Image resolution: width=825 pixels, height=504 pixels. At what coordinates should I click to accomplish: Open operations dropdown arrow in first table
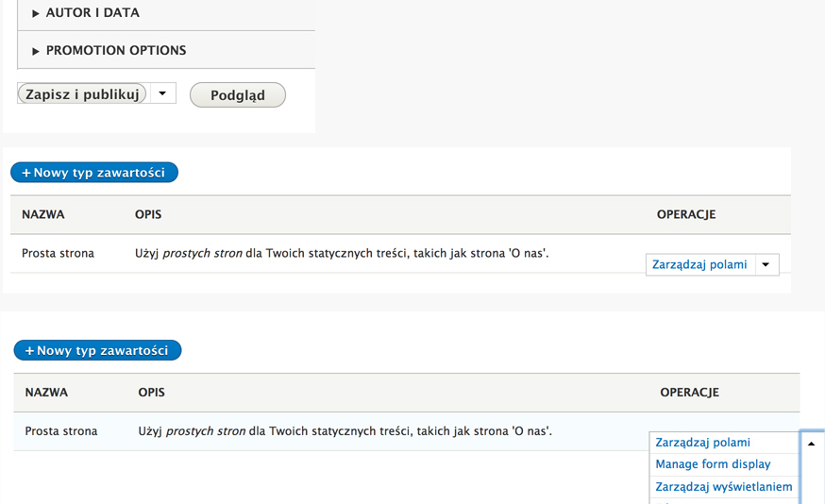tap(766, 265)
